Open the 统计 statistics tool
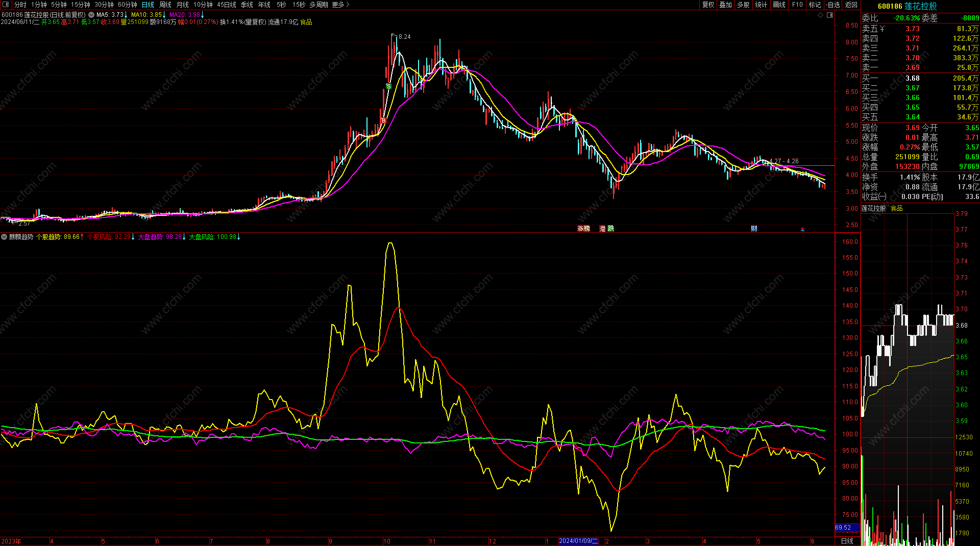Screen dimensions: 980x546 (762, 5)
